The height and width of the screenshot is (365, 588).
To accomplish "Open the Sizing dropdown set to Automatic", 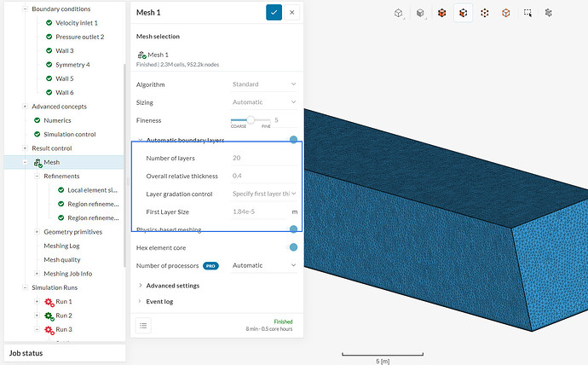I will click(264, 102).
